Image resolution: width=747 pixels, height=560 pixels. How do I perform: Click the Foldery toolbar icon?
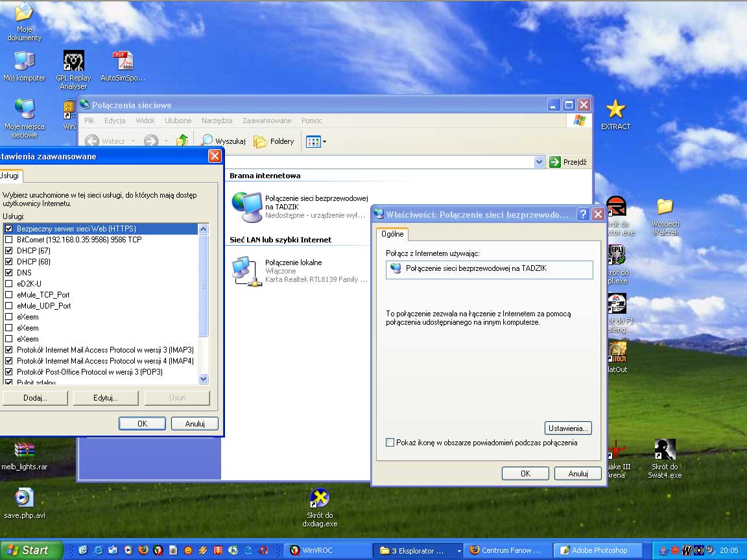[x=260, y=141]
